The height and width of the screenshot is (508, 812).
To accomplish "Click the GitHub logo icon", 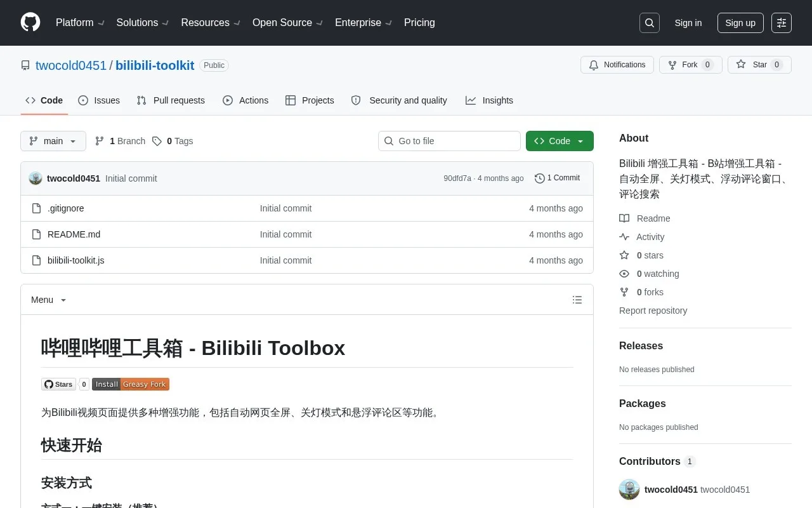I will coord(30,22).
